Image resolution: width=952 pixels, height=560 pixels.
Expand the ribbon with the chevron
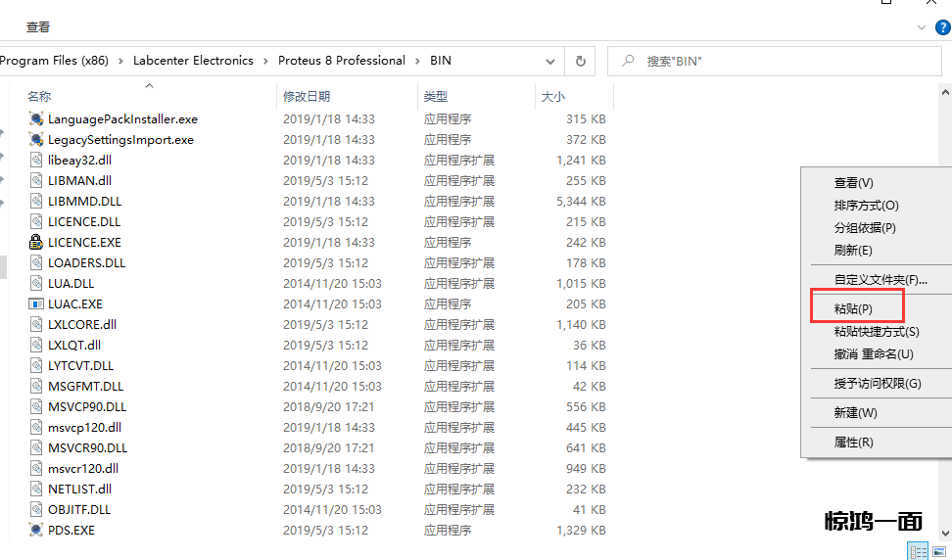click(923, 27)
